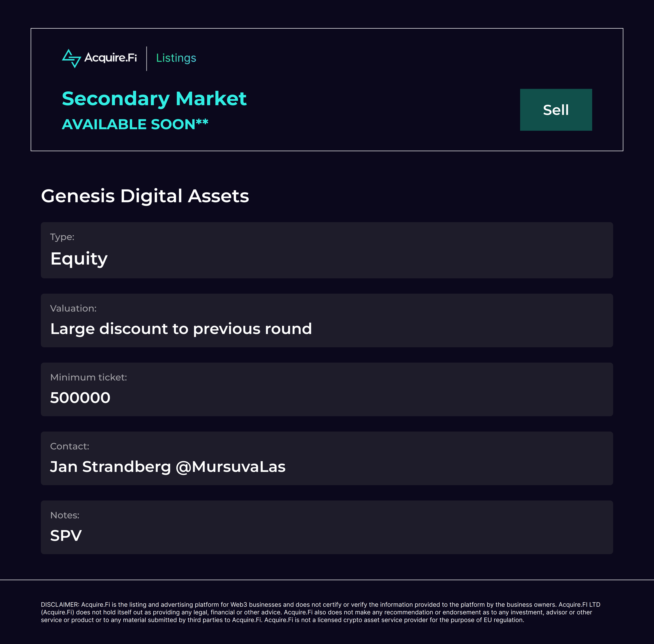654x644 pixels.
Task: Click the Notes: field label
Action: [65, 515]
